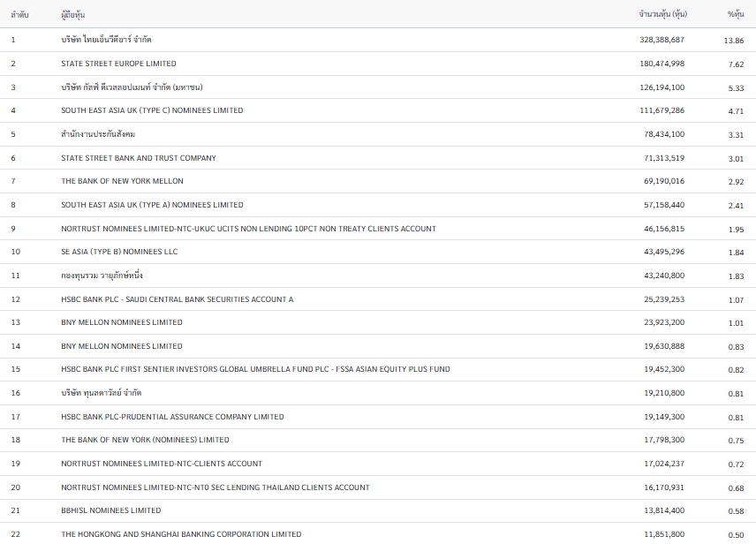756x544 pixels.
Task: Click the จำนวนหุ้น (หุ้น) column header
Action: click(663, 14)
